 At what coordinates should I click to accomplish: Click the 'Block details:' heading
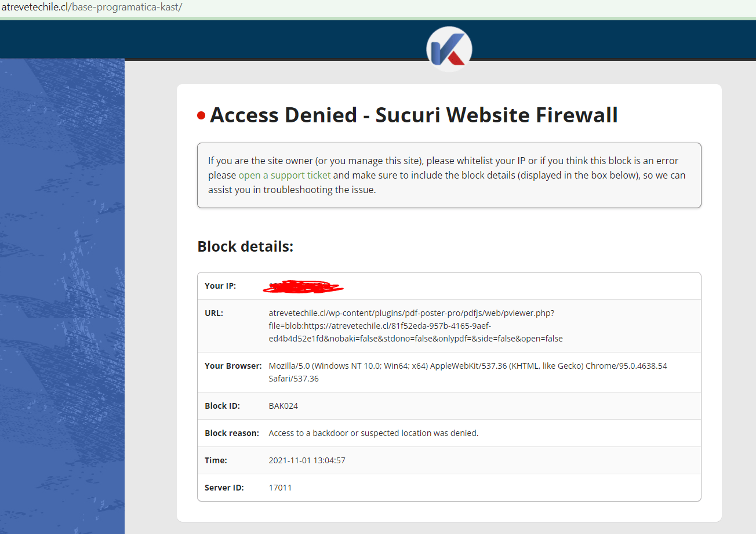click(x=245, y=246)
